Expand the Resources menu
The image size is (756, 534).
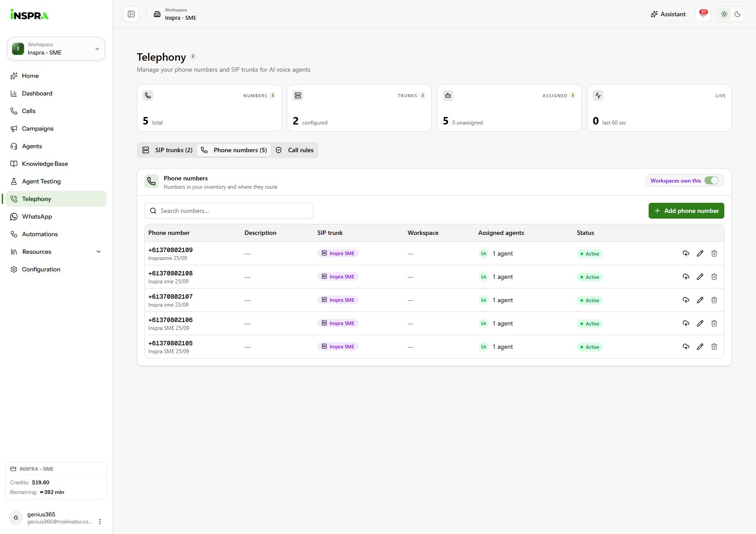(56, 252)
